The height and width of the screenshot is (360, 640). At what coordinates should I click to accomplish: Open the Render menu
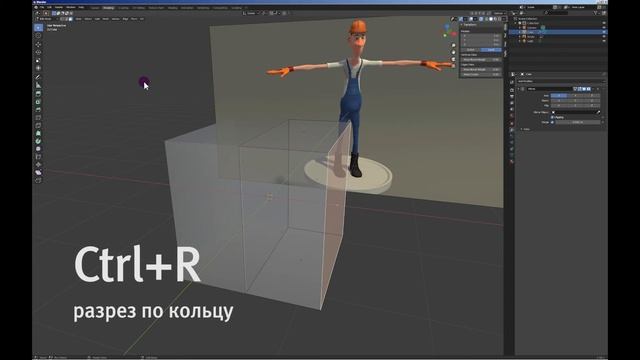click(59, 7)
